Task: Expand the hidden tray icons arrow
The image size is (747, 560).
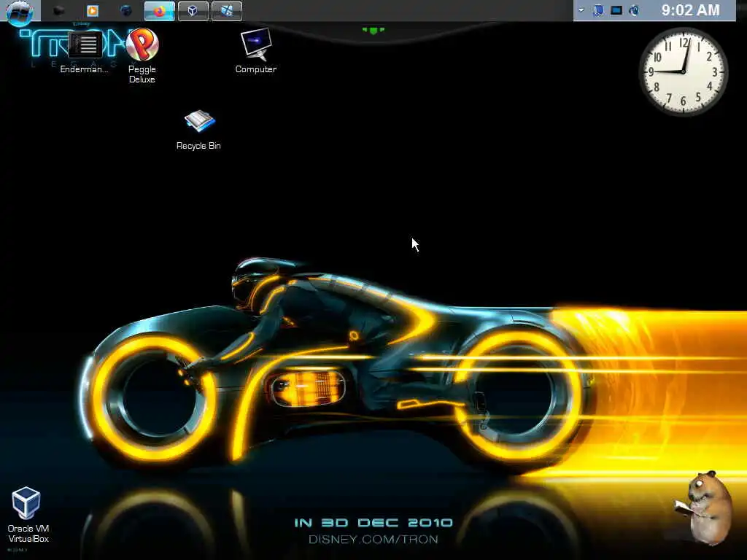Action: coord(581,9)
